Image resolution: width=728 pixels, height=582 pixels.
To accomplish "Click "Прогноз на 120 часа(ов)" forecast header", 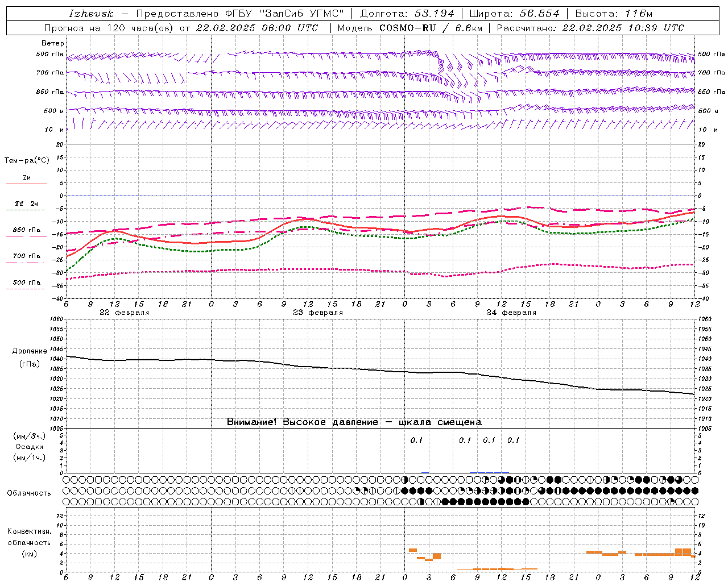I will point(109,28).
